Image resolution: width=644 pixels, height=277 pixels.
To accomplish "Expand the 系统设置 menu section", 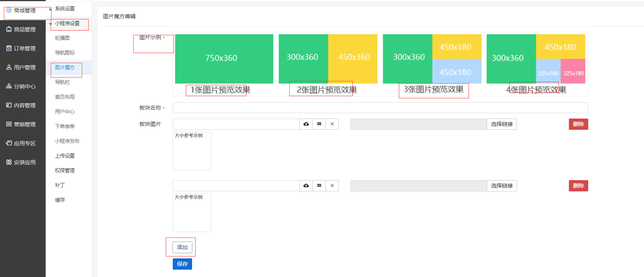I will pos(65,9).
